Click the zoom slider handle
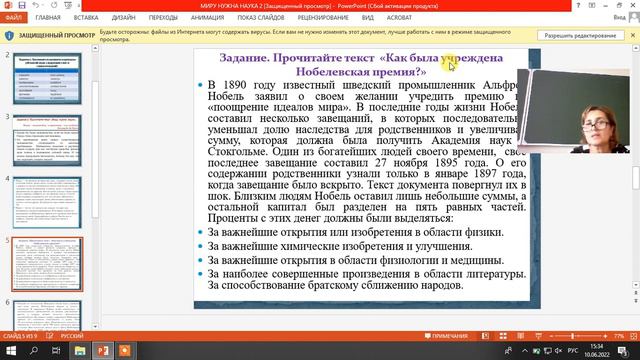 pyautogui.click(x=573, y=336)
